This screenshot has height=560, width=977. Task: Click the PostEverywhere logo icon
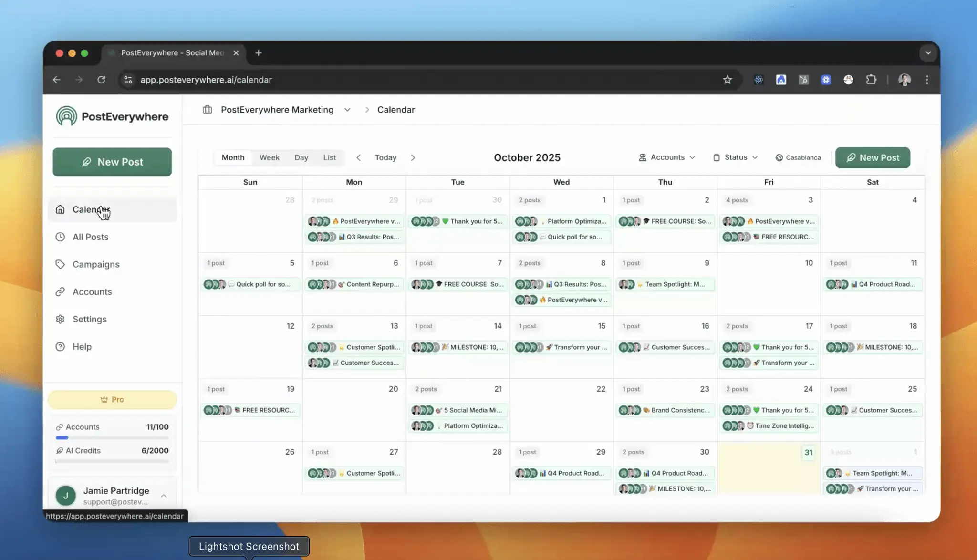(x=66, y=116)
